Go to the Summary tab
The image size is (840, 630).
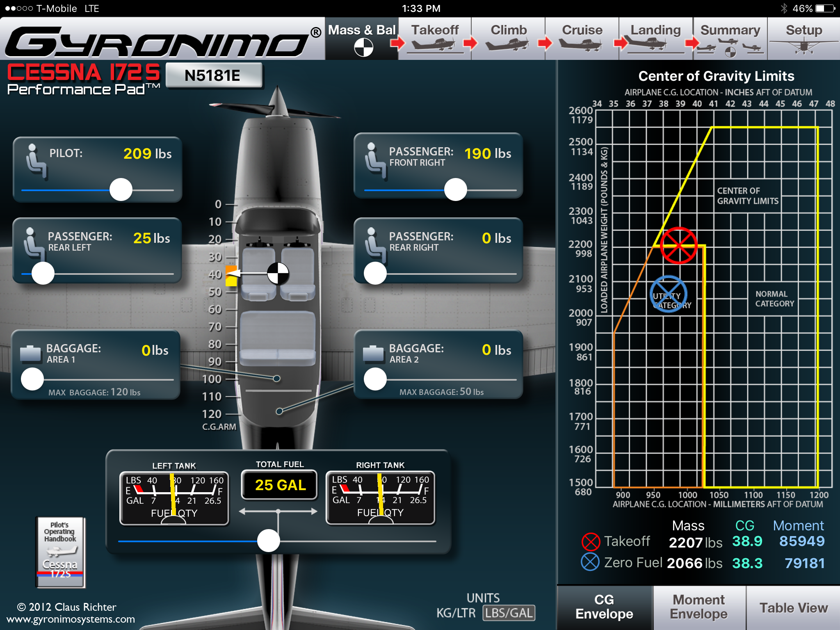click(730, 39)
